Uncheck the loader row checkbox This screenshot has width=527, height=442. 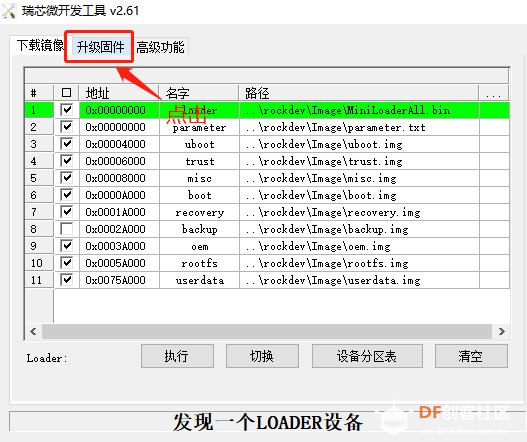tap(67, 110)
